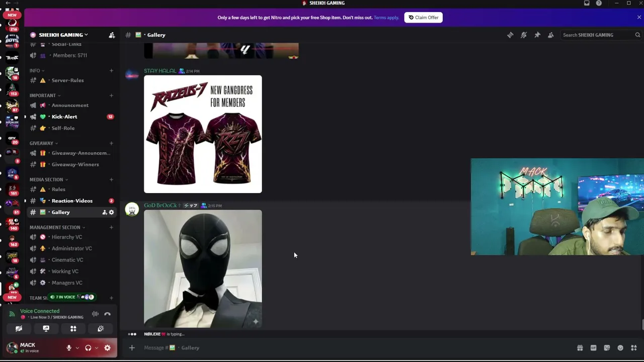Open Gallery channel edit settings gear
Screen dimensions: 644x362
112,212
